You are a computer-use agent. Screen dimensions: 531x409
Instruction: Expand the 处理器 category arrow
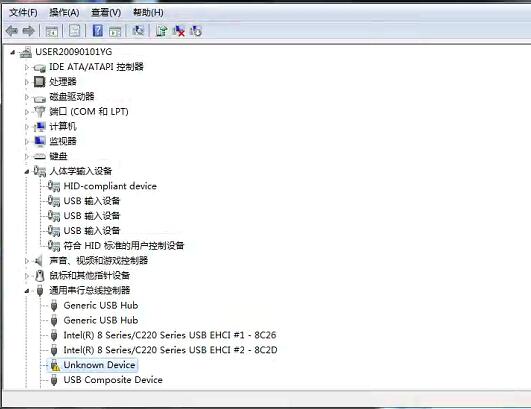(27, 82)
